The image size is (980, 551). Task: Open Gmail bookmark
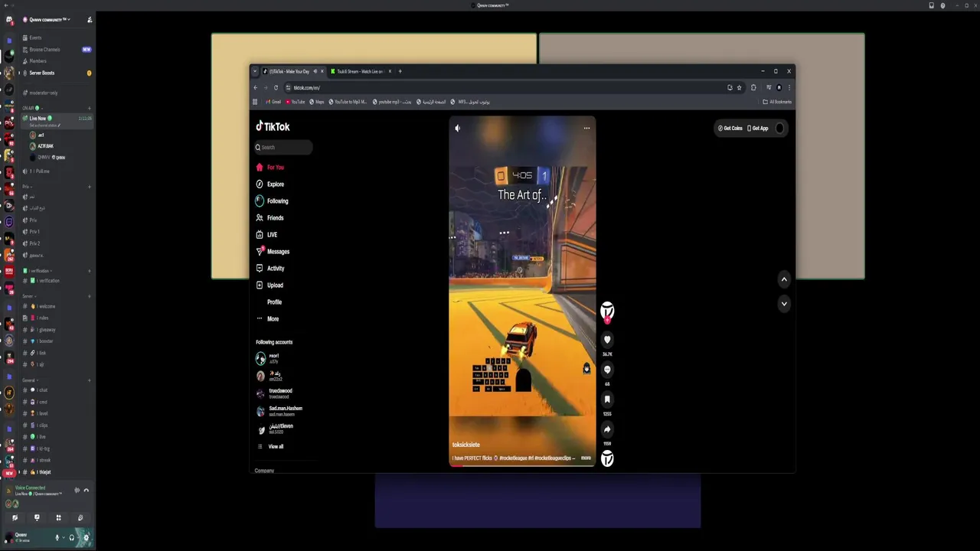[x=273, y=102]
